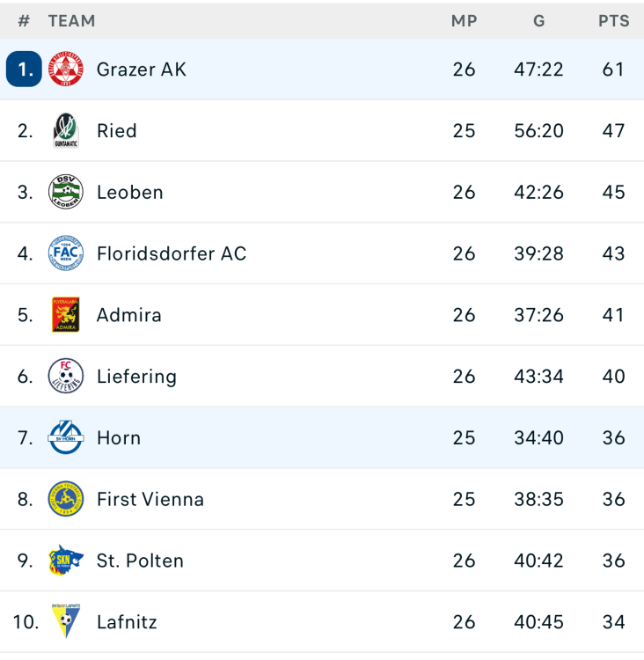Click the rank 1 position badge

tap(24, 70)
